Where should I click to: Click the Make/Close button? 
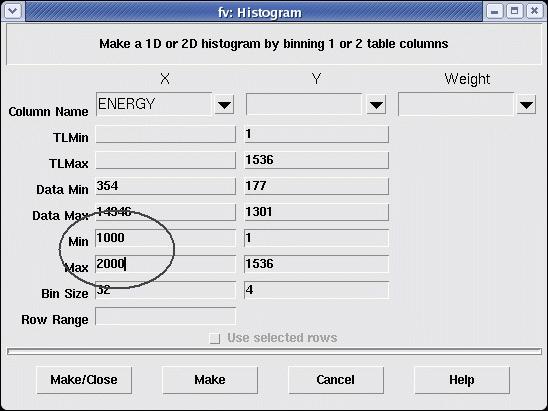click(x=84, y=380)
